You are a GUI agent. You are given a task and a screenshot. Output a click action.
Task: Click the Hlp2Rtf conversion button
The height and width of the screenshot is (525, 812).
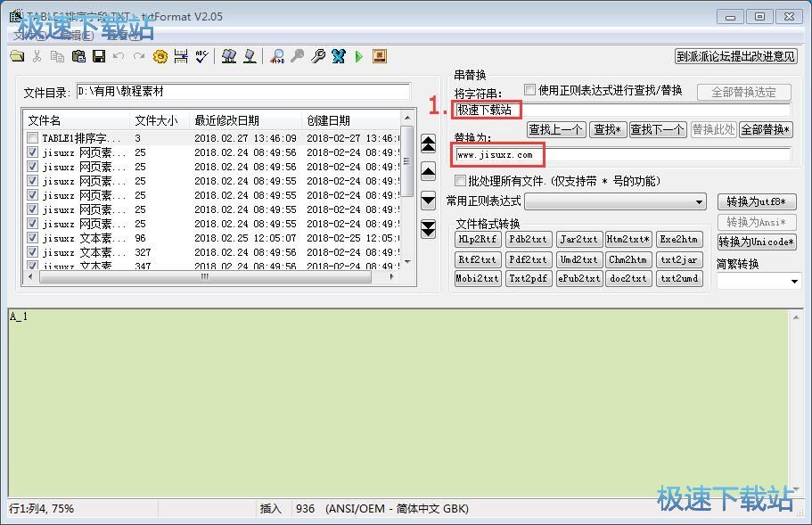(x=478, y=239)
